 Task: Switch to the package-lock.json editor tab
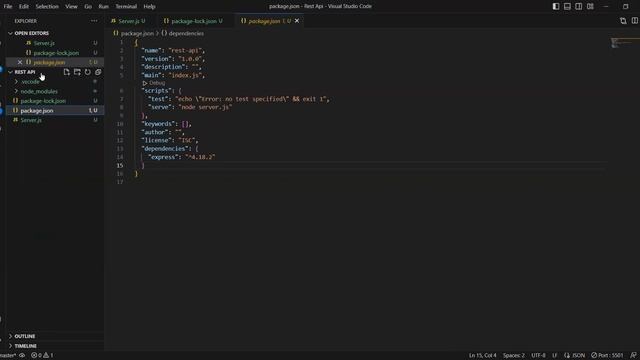coord(193,21)
